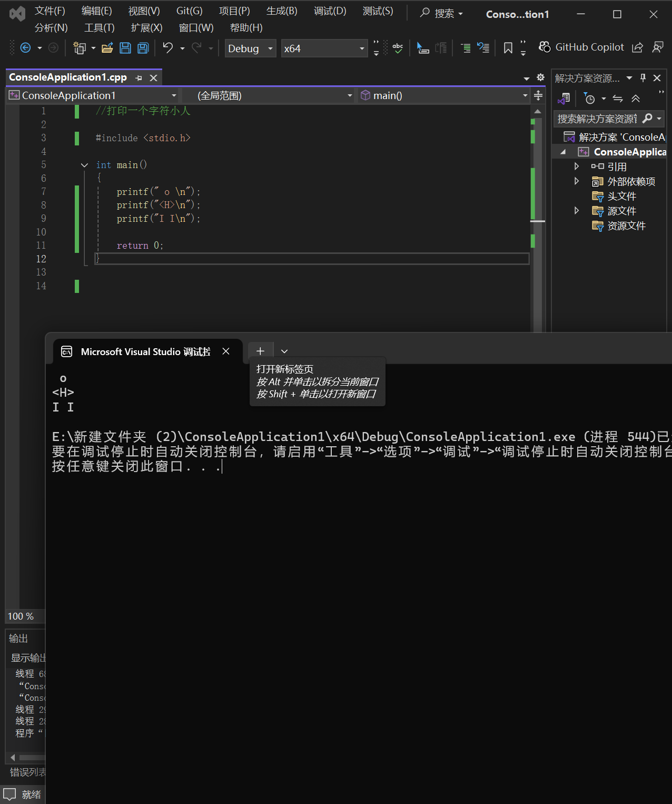Expand the 源文件 folder node
Viewport: 672px width, 804px height.
pos(577,211)
